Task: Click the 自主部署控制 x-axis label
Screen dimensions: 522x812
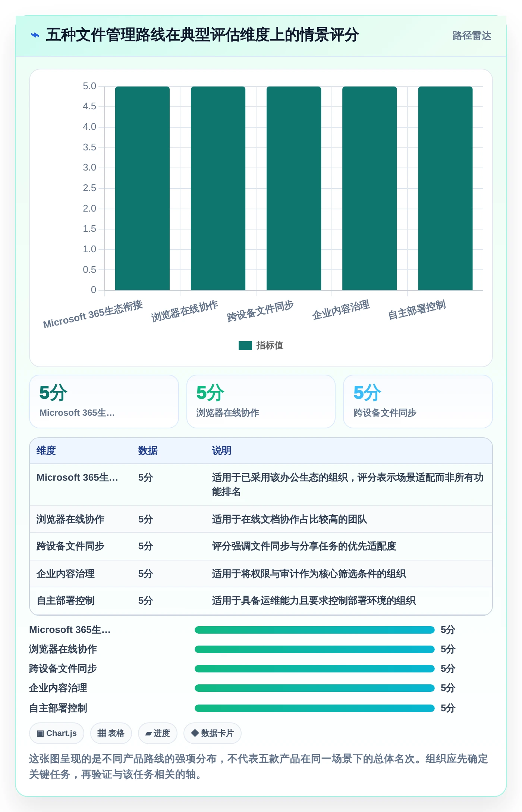Action: [417, 310]
